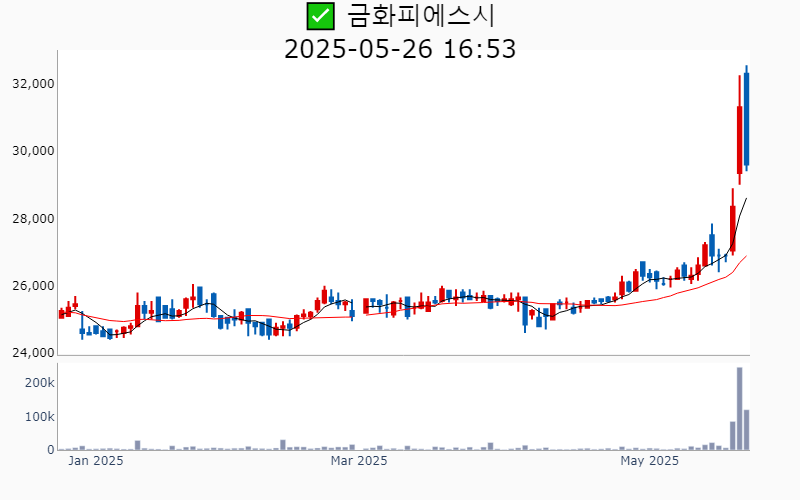Click the 0 volume axis label
This screenshot has width=800, height=500.
click(x=51, y=450)
